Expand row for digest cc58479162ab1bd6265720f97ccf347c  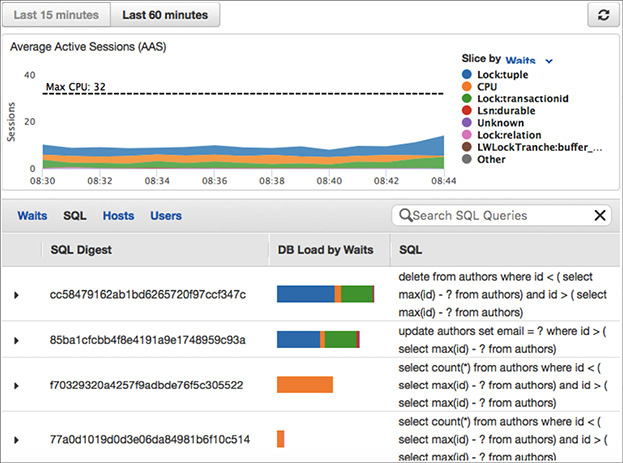(16, 295)
